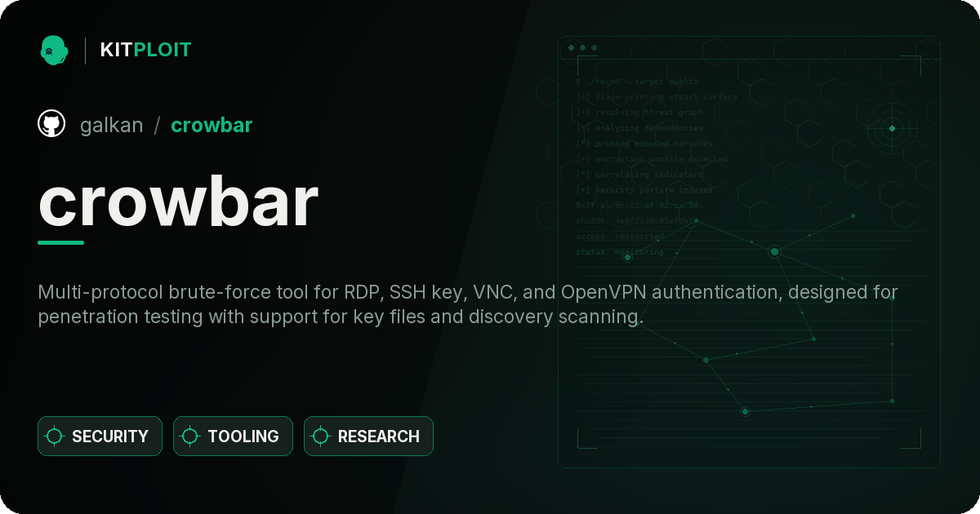Select the TOOLING tag

(233, 436)
